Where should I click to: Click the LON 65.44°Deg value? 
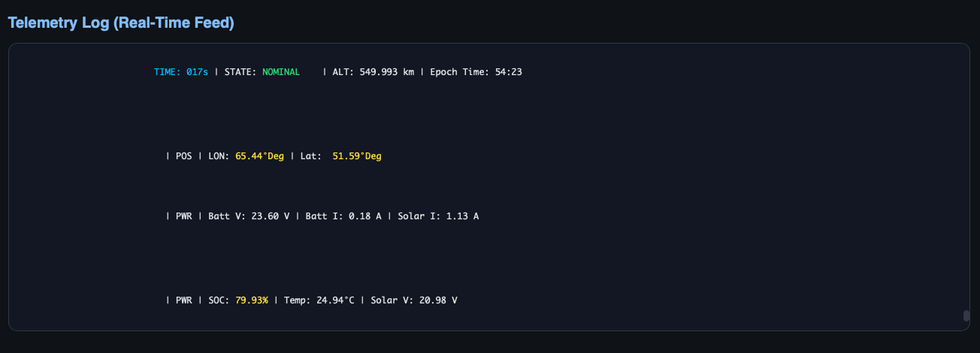point(259,156)
